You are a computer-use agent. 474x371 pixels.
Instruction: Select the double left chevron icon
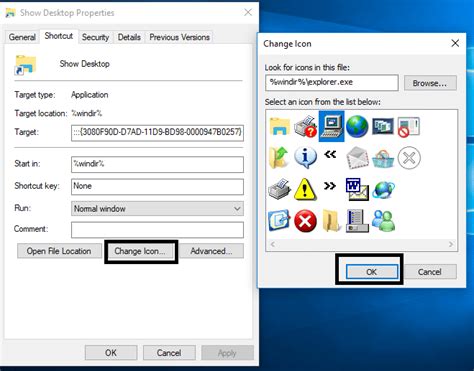pos(330,154)
